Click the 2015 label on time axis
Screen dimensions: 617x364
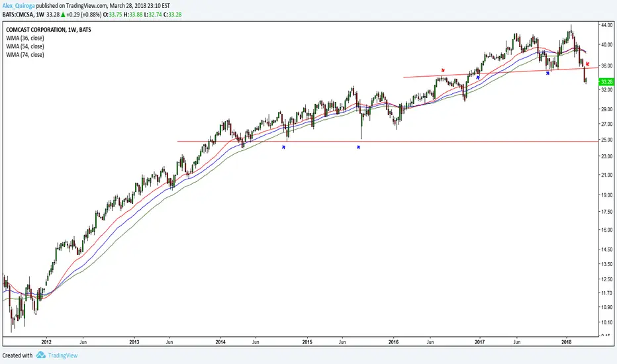(x=307, y=342)
